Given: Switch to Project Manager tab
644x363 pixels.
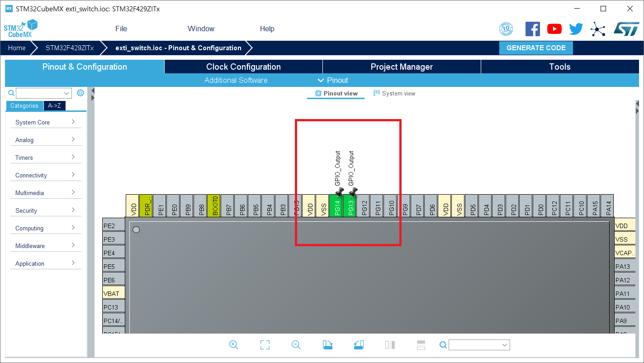Looking at the screenshot, I should point(402,67).
